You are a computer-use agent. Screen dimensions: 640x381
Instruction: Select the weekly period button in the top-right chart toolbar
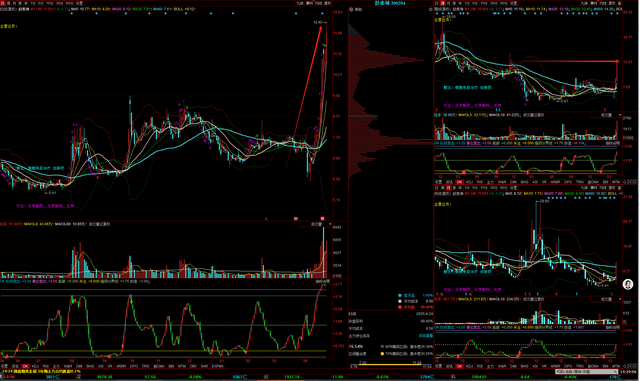coord(442,3)
